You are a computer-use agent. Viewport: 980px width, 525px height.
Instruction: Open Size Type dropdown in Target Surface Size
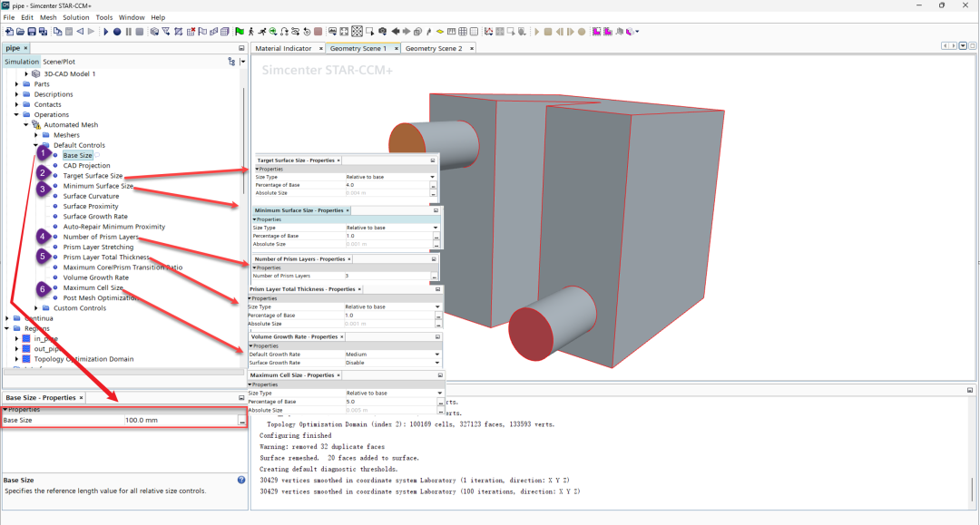point(432,178)
